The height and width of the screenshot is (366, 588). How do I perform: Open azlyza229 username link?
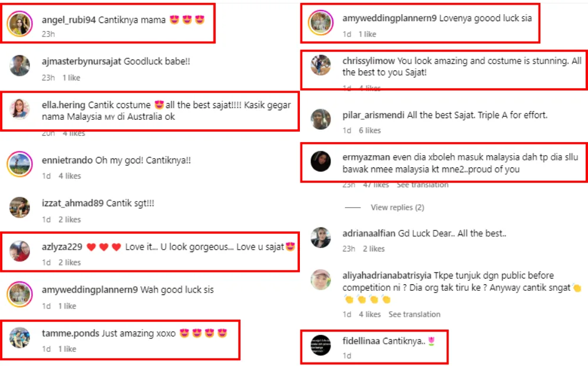pos(62,247)
